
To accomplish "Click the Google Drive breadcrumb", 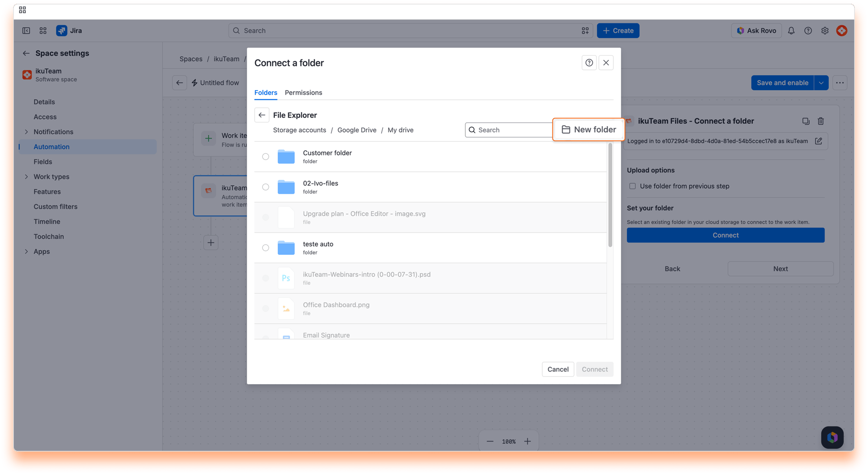I will pos(357,130).
